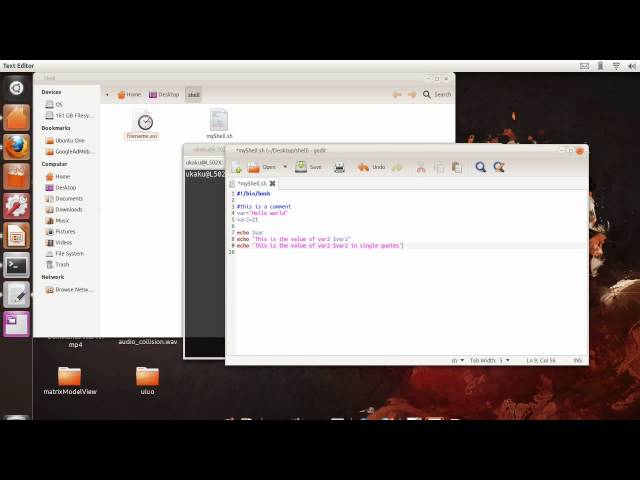The image size is (640, 480).
Task: Expand the Open recent files dropdown arrow
Action: 285,167
